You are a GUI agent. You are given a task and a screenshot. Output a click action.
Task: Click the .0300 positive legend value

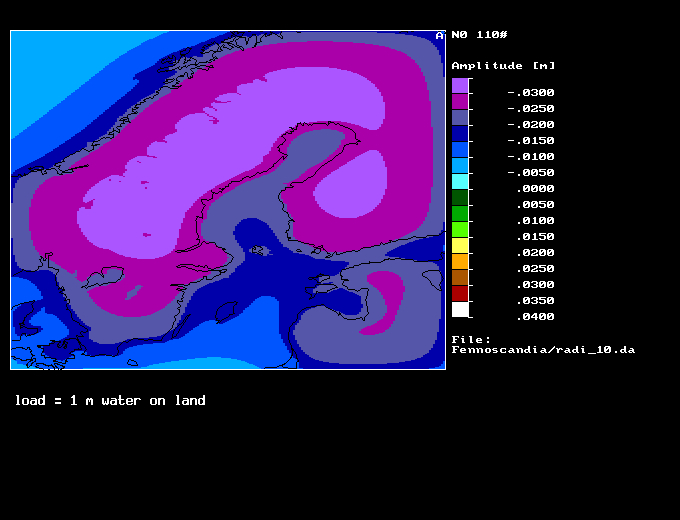click(x=535, y=285)
